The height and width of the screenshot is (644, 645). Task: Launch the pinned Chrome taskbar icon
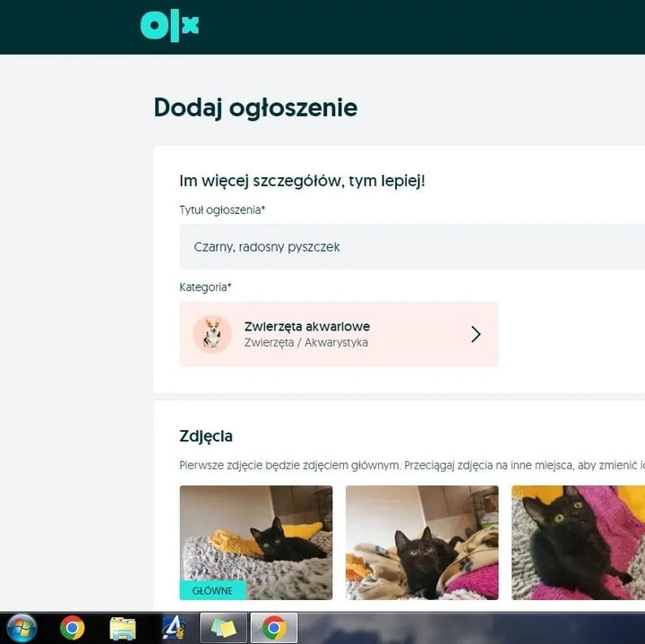point(73,628)
